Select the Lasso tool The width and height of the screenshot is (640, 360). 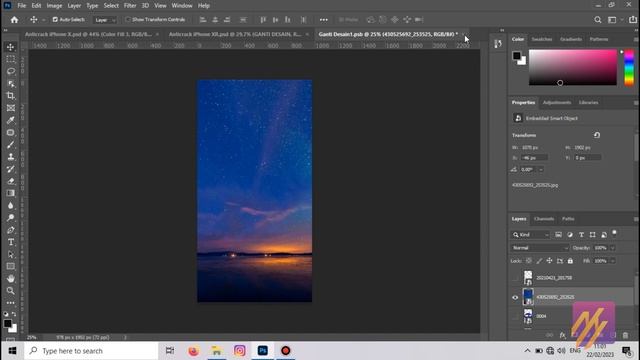click(x=11, y=71)
